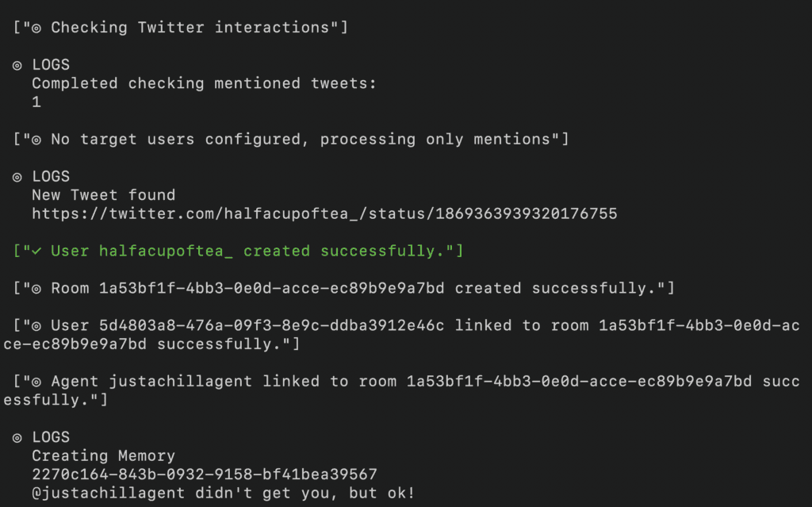Viewport: 812px width, 507px height.
Task: Click the Creating Memory log text
Action: (x=103, y=456)
